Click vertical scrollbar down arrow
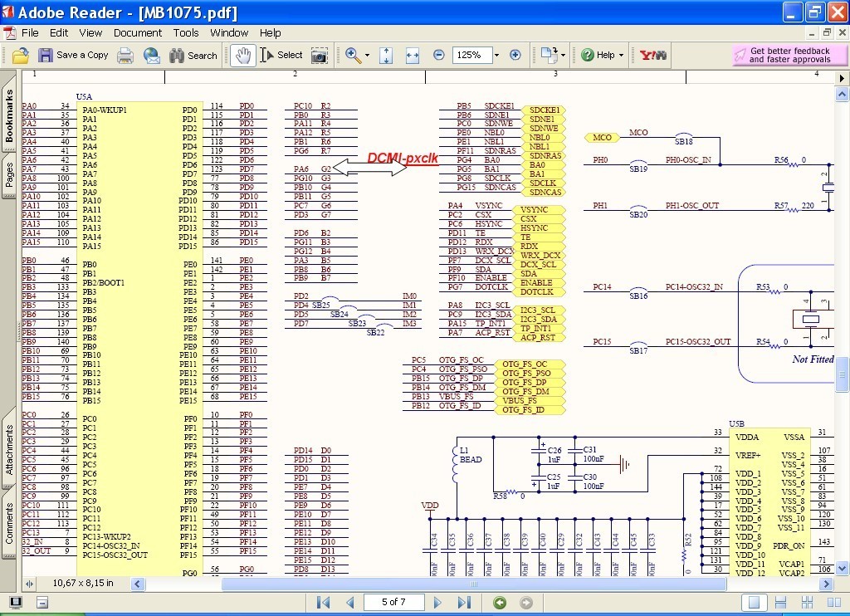Viewport: 850px width, 616px height. click(x=842, y=569)
